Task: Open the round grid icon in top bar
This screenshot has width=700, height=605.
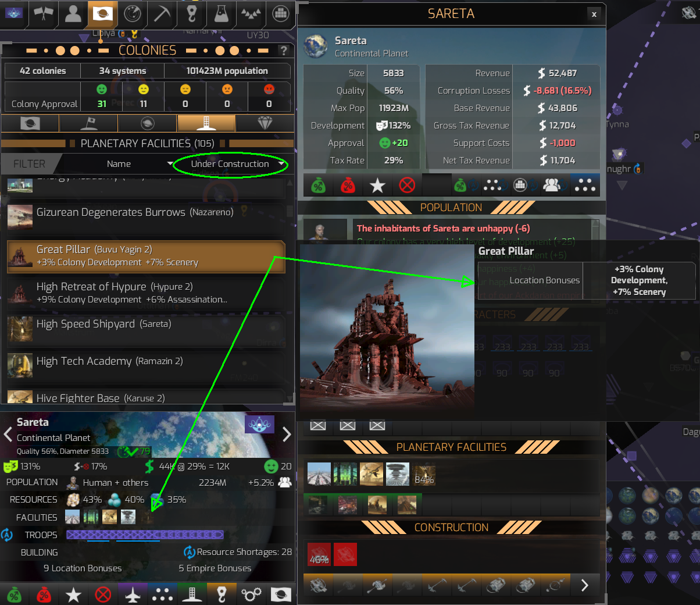Action: point(281,13)
